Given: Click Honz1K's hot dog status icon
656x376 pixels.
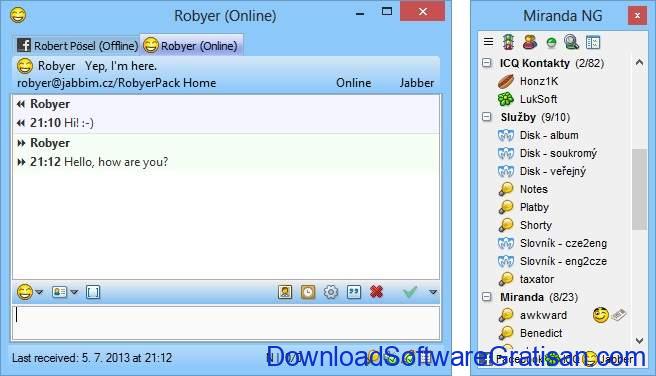Looking at the screenshot, I should 506,81.
